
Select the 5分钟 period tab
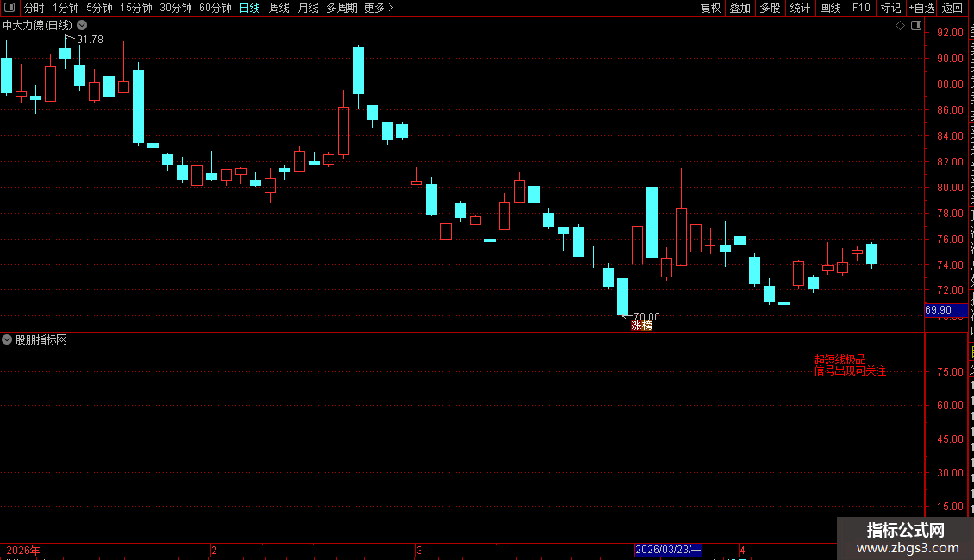pyautogui.click(x=99, y=8)
